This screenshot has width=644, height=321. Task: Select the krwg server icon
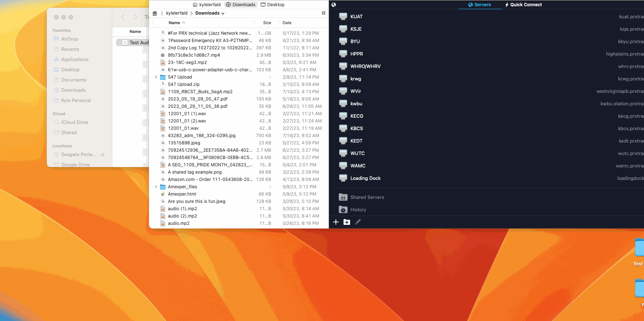pos(343,79)
